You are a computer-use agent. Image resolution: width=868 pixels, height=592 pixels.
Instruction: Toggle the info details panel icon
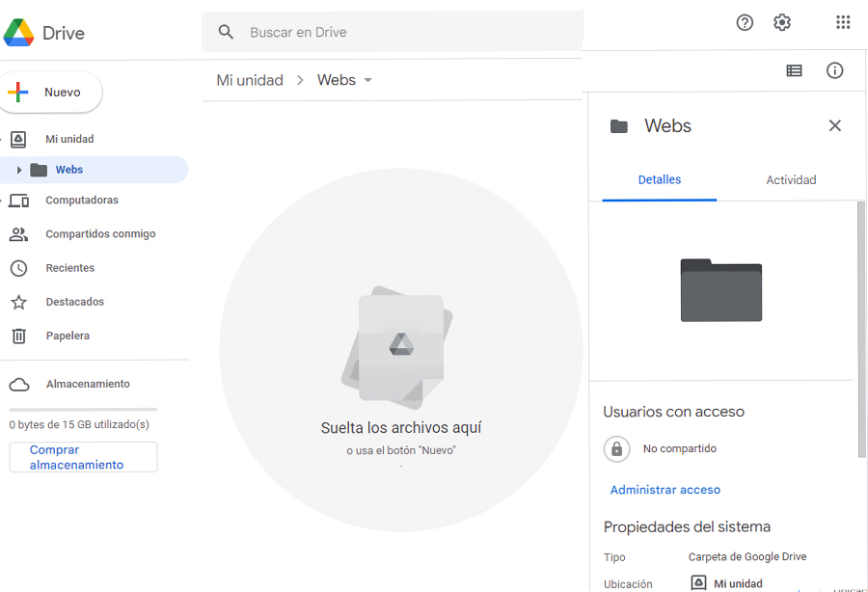tap(835, 70)
